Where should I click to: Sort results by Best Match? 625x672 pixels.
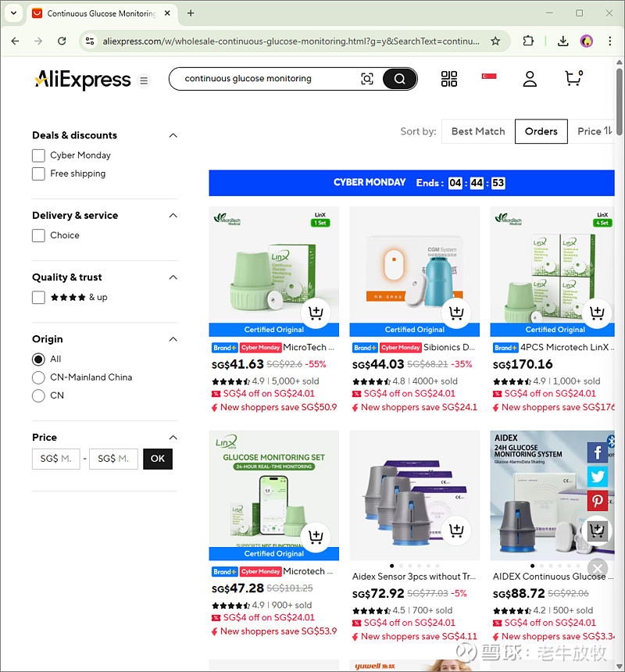click(478, 131)
